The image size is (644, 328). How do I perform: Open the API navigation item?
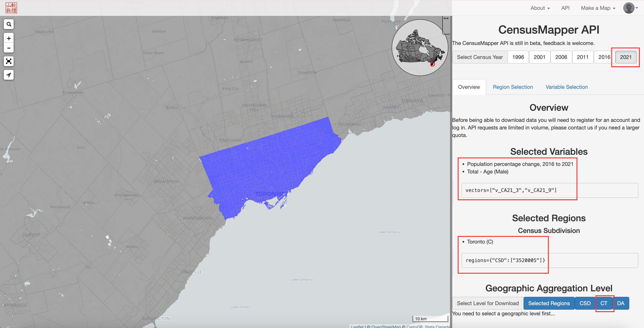[x=565, y=8]
